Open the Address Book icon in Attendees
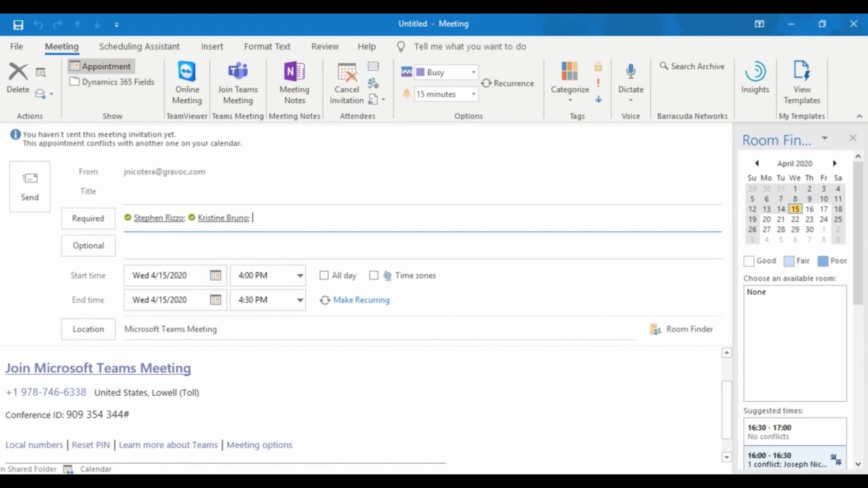The height and width of the screenshot is (488, 868). click(x=374, y=66)
